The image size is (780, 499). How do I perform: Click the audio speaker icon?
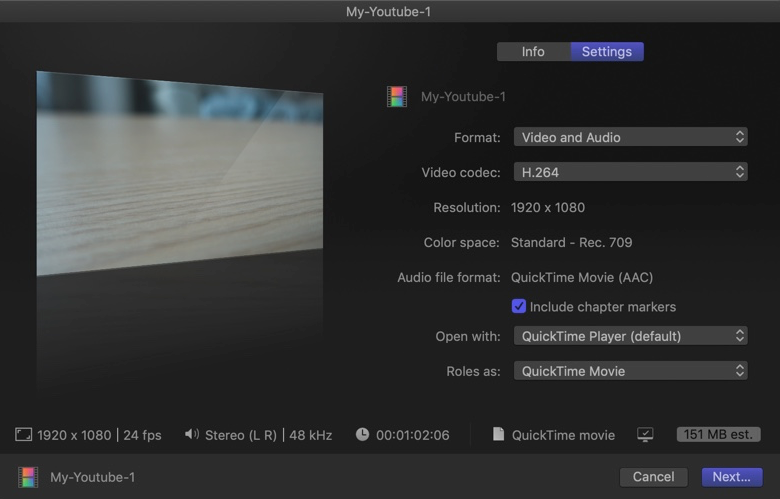click(x=192, y=434)
